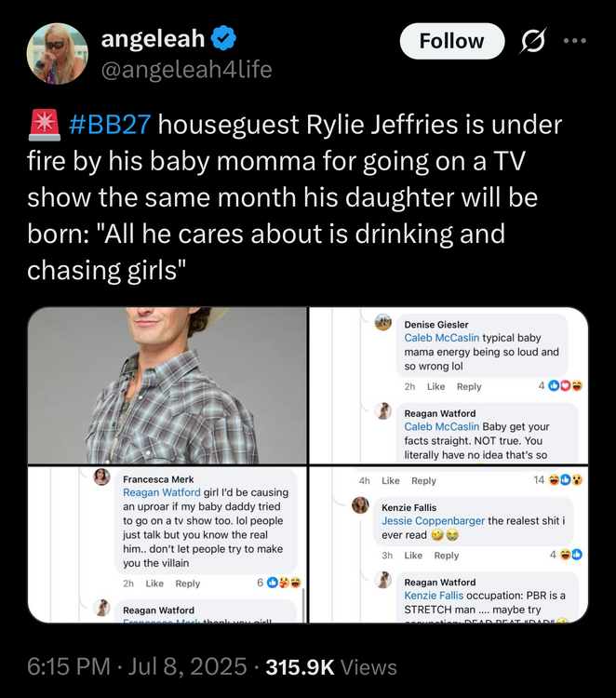
Task: Click Kenzie Fallis's small avatar
Action: (360, 505)
